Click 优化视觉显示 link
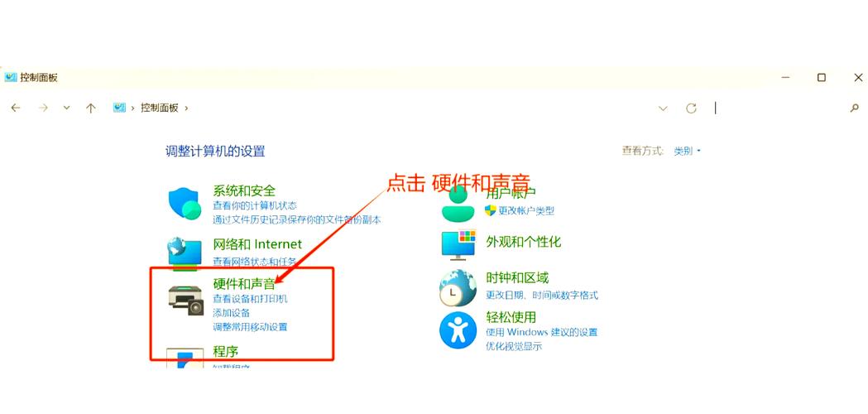868x414 pixels. point(514,347)
